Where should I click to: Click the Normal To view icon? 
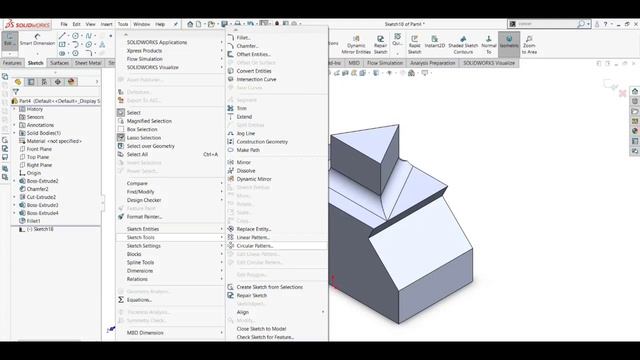(x=489, y=44)
